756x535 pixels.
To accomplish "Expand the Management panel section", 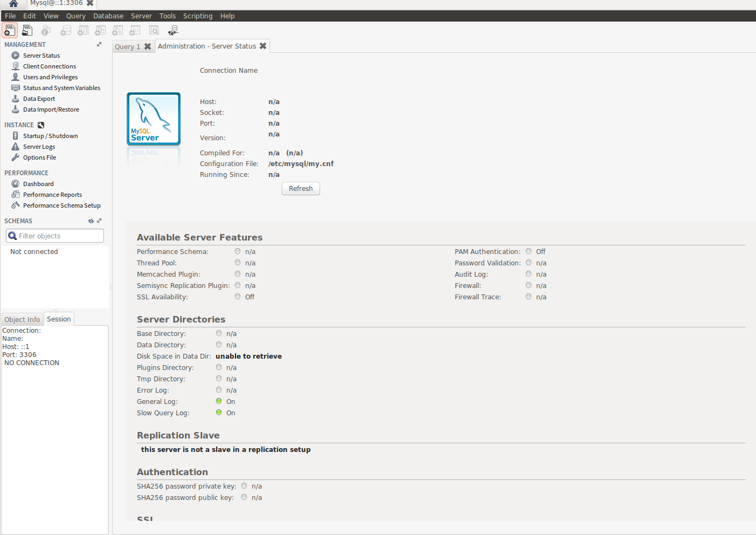I will coord(99,45).
